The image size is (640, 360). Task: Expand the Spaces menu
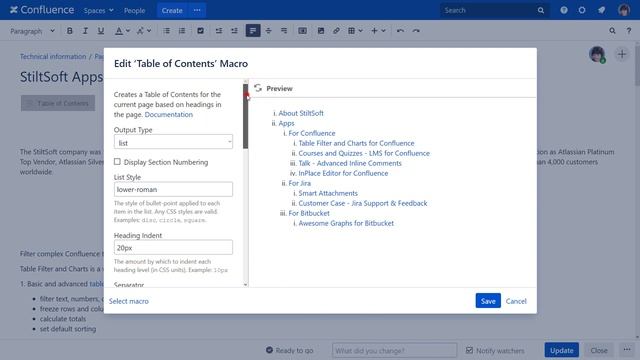coord(98,11)
